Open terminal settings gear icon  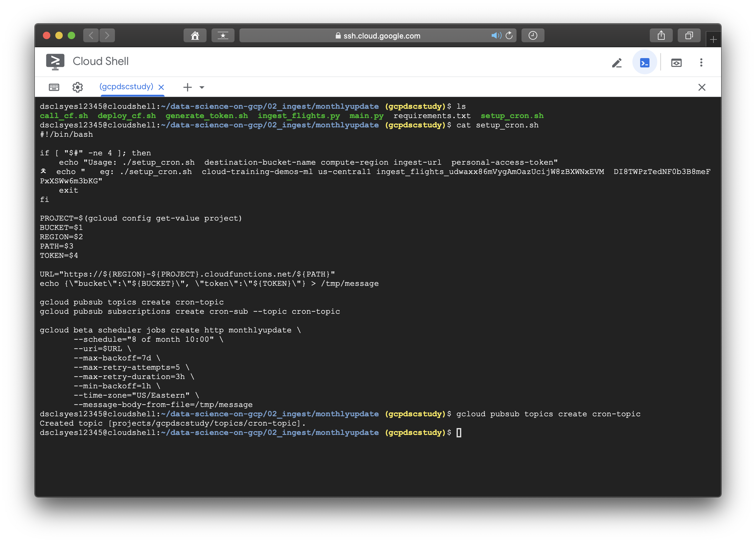pyautogui.click(x=78, y=87)
